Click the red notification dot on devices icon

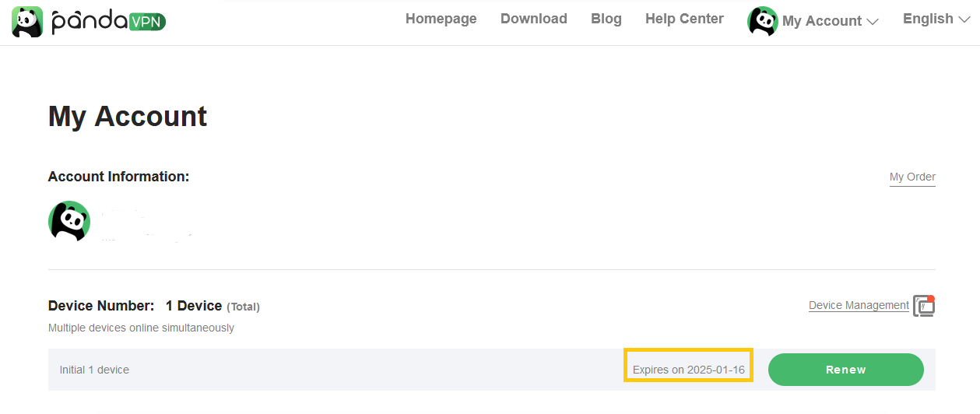[931, 299]
